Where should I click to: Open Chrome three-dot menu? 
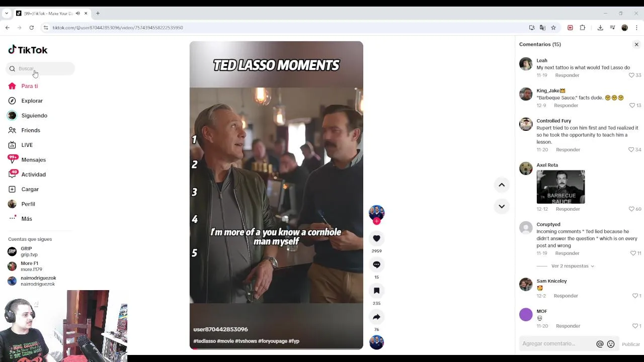pos(637,28)
